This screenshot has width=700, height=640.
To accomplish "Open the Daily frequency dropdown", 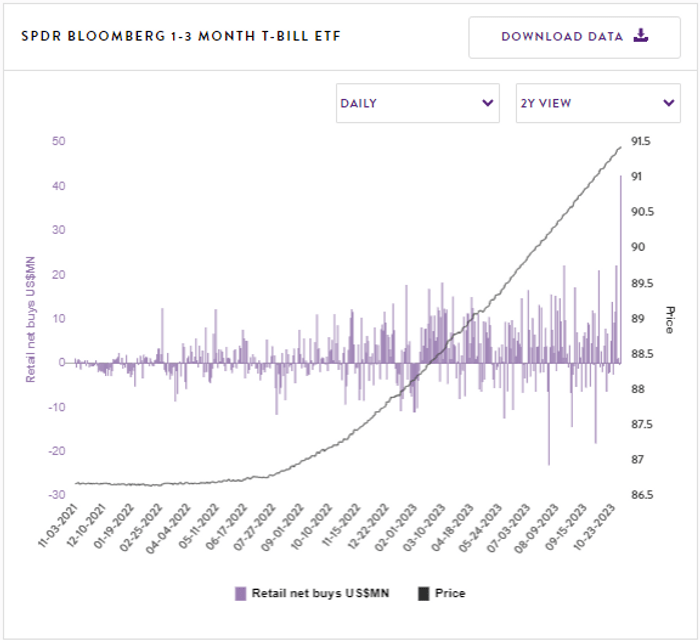I will tap(417, 103).
